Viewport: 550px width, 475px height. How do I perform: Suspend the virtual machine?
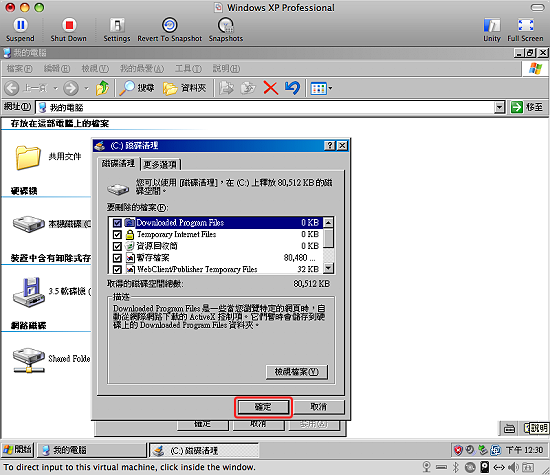point(20,29)
